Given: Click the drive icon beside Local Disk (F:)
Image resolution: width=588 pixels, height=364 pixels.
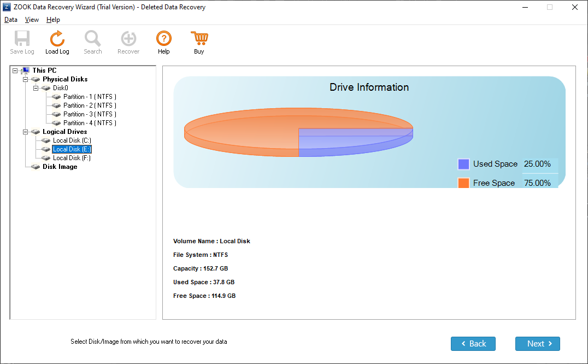Looking at the screenshot, I should tap(46, 158).
